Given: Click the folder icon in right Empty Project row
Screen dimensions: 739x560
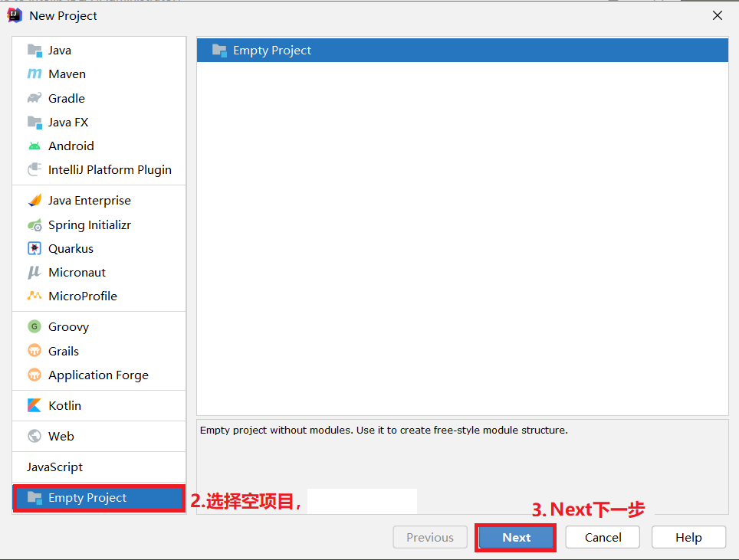Looking at the screenshot, I should [x=219, y=51].
